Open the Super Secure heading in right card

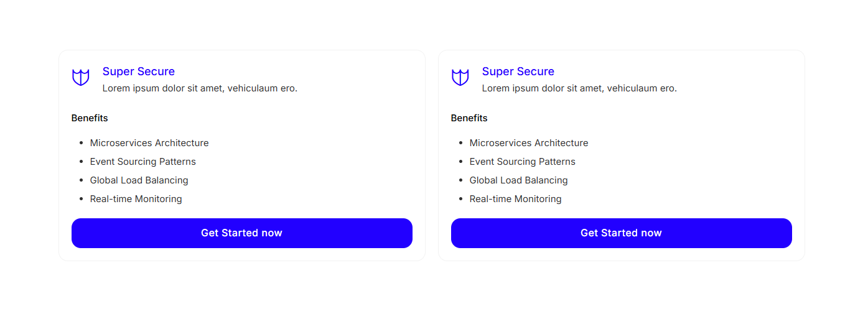click(518, 72)
